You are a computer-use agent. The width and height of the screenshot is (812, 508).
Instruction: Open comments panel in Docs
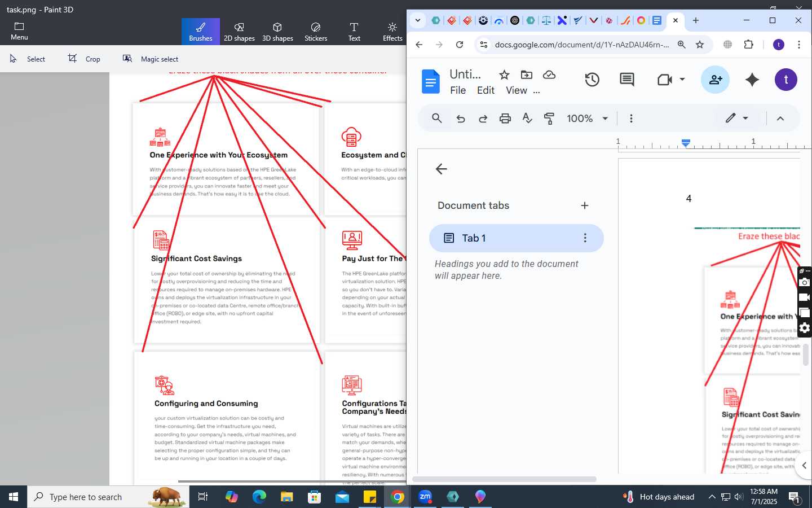[627, 80]
